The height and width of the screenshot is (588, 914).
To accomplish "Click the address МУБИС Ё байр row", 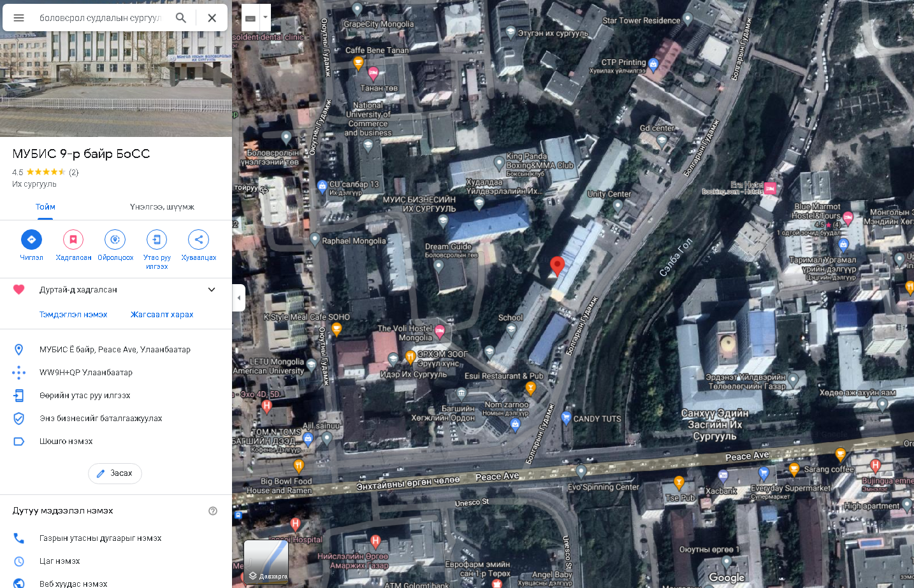I will [x=116, y=350].
